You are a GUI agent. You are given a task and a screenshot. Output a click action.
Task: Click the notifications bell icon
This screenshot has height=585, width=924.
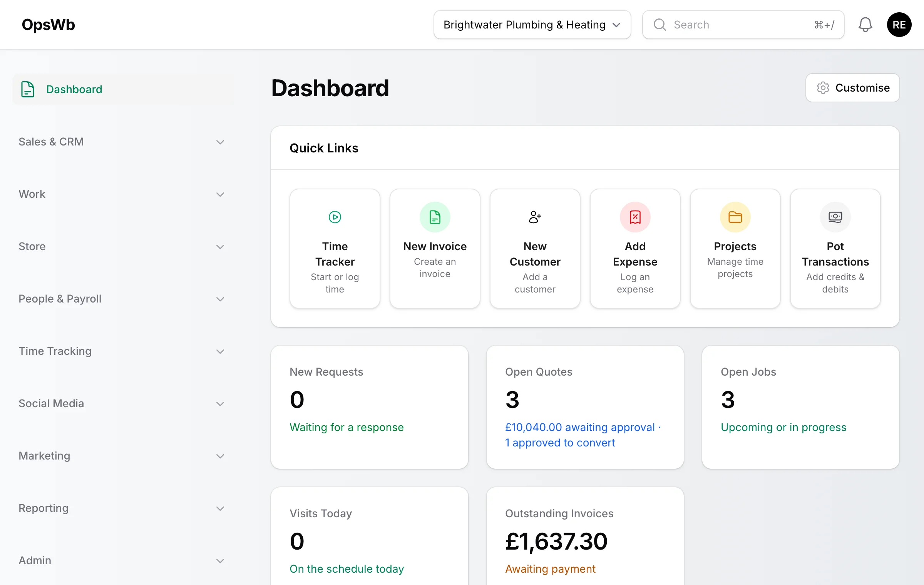(x=865, y=25)
